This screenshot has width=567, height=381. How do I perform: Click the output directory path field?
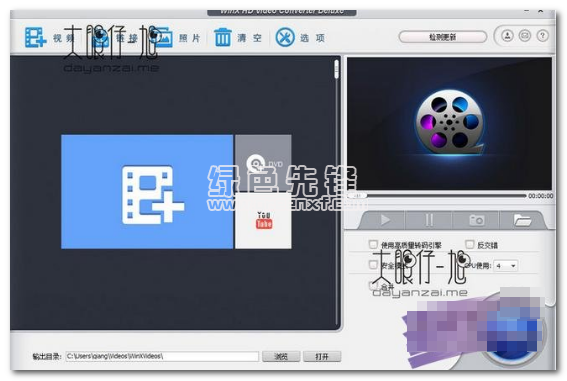point(162,356)
